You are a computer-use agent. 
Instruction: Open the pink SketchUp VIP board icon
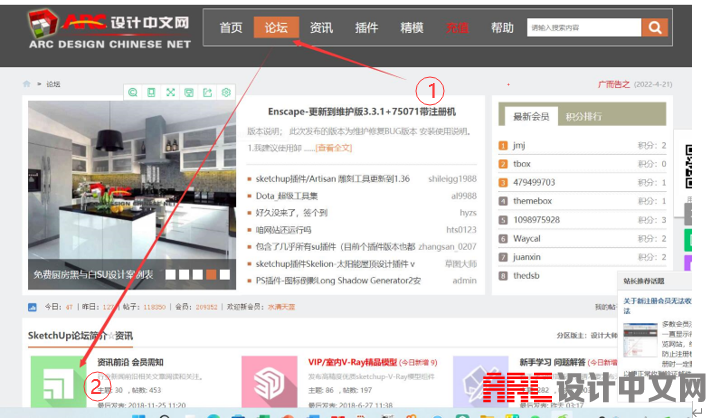pos(269,382)
